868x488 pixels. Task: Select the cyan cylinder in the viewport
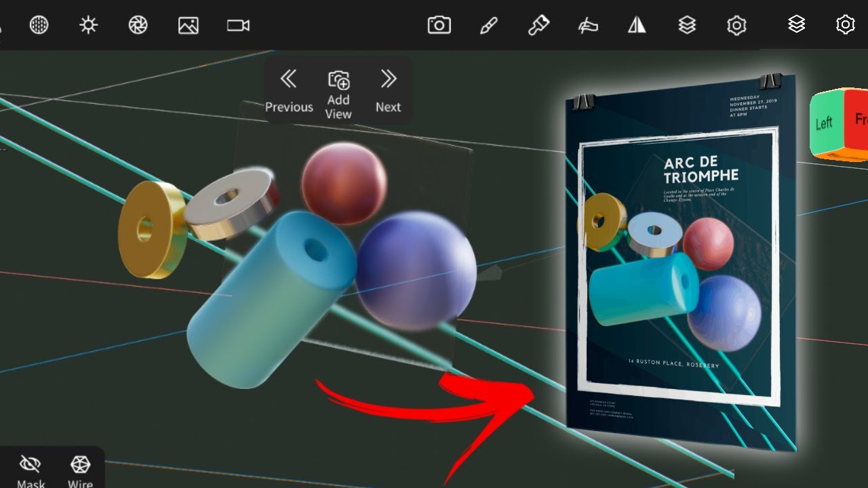[271, 298]
